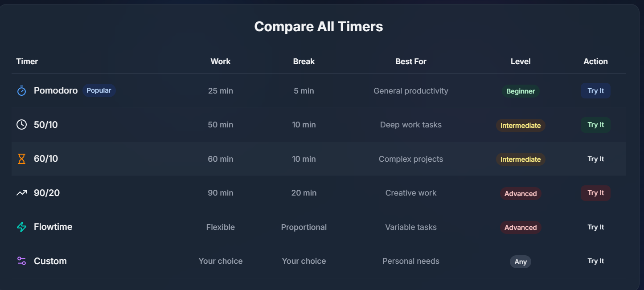Viewport: 644px width, 290px height.
Task: Try It for the 50/10 timer
Action: pos(595,125)
